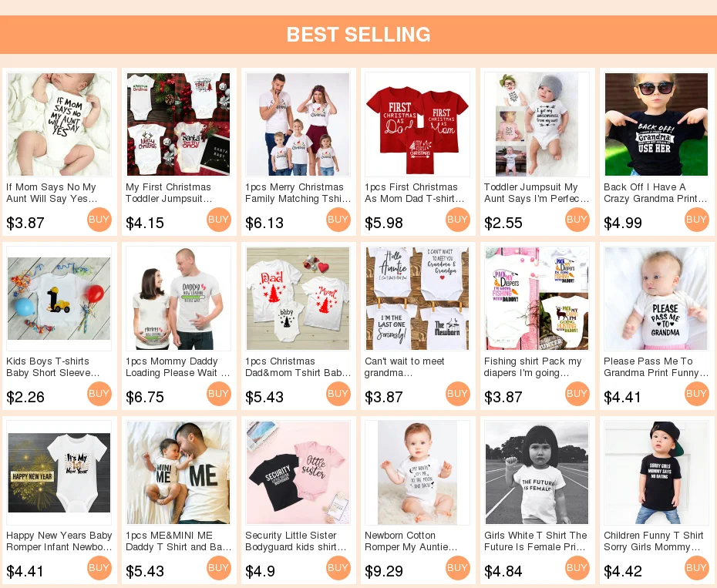This screenshot has width=717, height=588.
Task: Open the ME & MINI ME product image
Action: (178, 472)
